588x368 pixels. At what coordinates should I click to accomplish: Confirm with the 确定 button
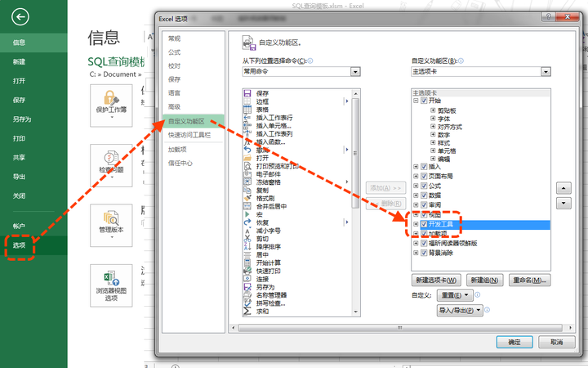coord(514,342)
